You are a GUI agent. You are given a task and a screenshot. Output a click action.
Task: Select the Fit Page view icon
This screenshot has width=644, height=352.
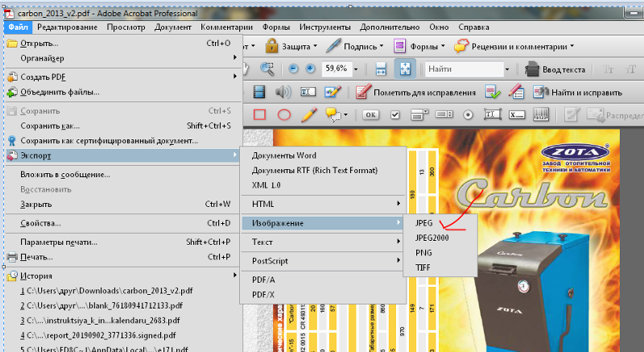(x=405, y=69)
